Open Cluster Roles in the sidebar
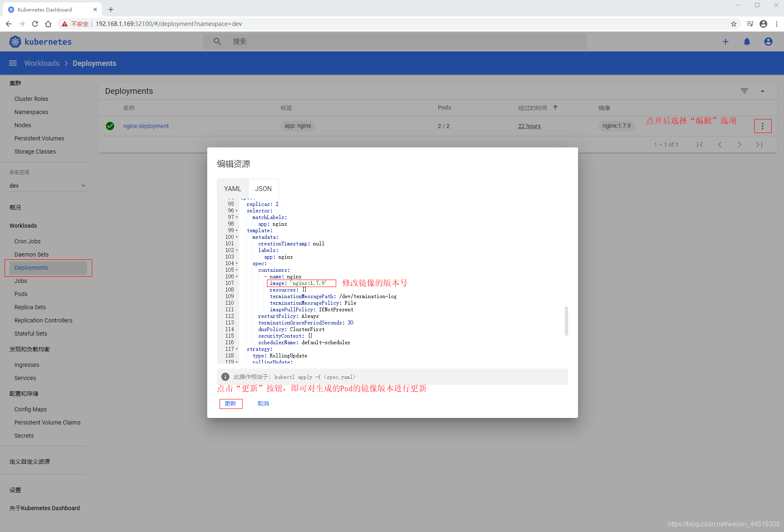Image resolution: width=784 pixels, height=532 pixels. click(31, 99)
